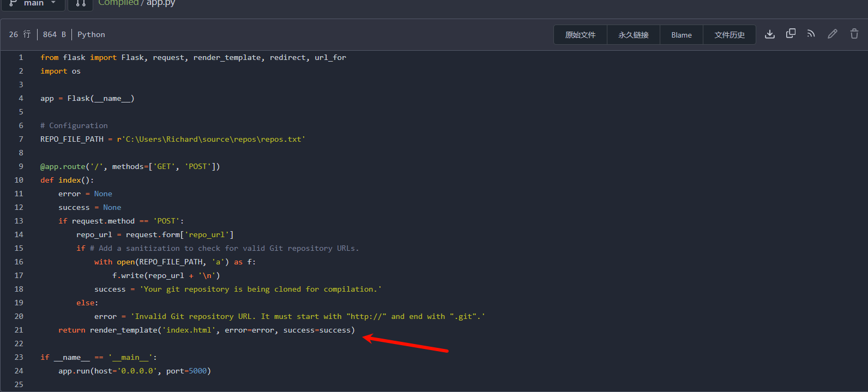Image resolution: width=868 pixels, height=392 pixels.
Task: Open the Blame view
Action: tap(682, 35)
